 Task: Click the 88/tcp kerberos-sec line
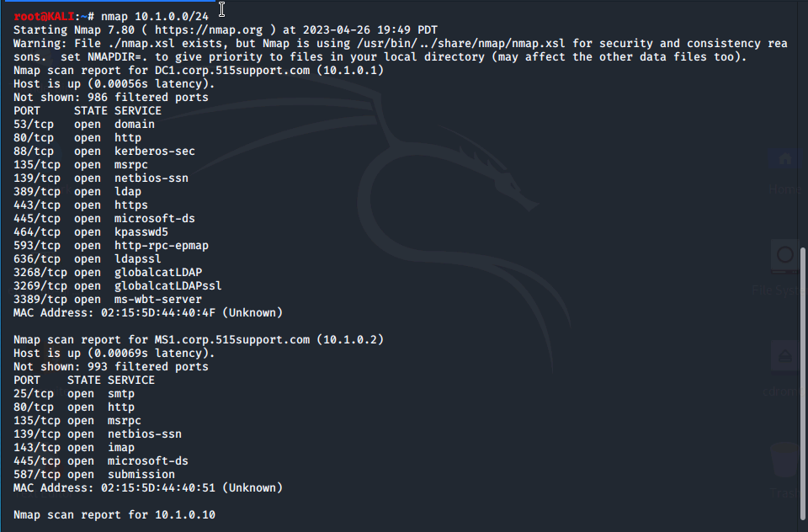[x=104, y=152]
